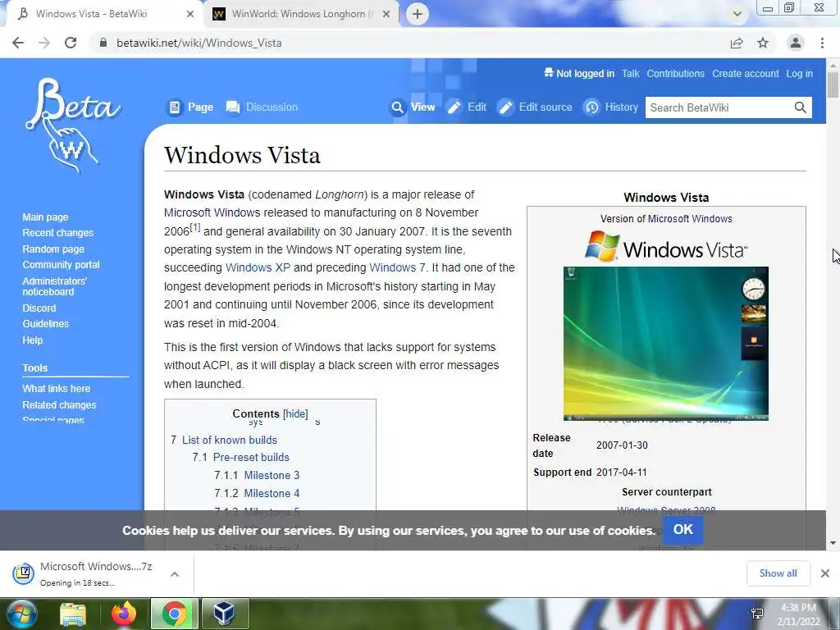
Task: Open the Vista desktop screenshot thumbnail
Action: 666,344
